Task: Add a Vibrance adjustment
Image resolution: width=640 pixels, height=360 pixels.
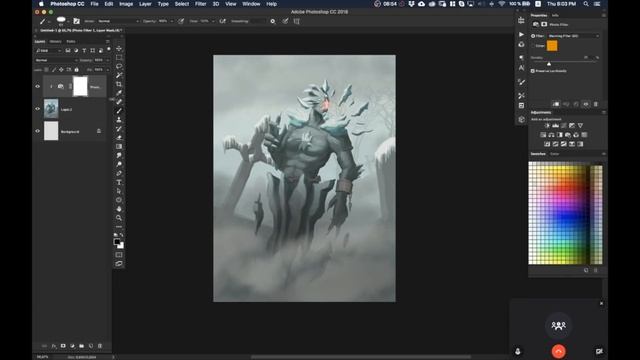Action: pyautogui.click(x=580, y=125)
